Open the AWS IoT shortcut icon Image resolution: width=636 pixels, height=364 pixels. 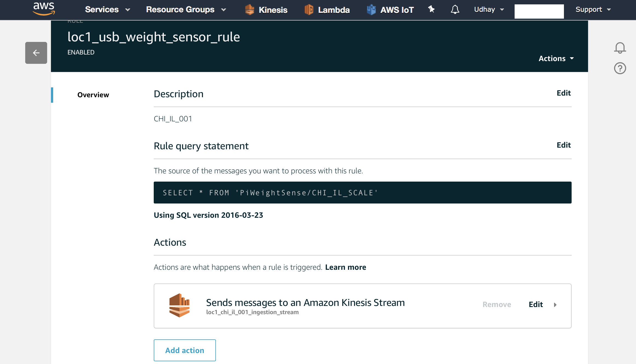[371, 10]
